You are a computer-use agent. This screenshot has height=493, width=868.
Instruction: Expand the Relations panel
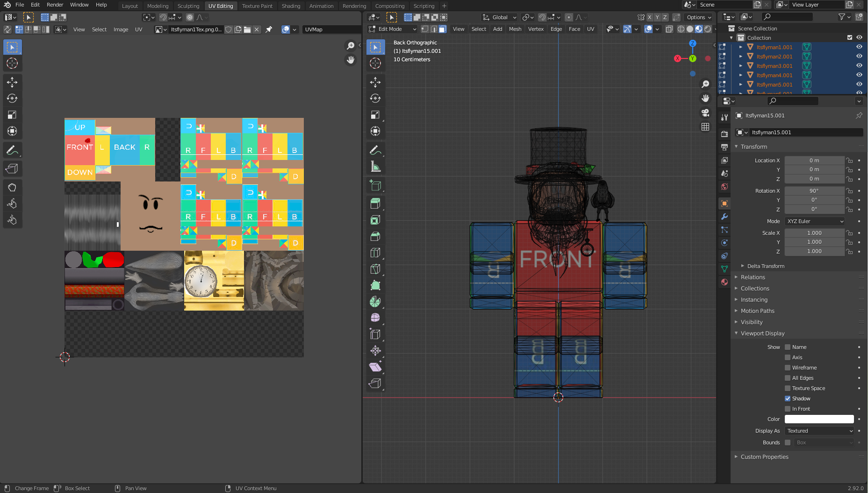tap(753, 277)
